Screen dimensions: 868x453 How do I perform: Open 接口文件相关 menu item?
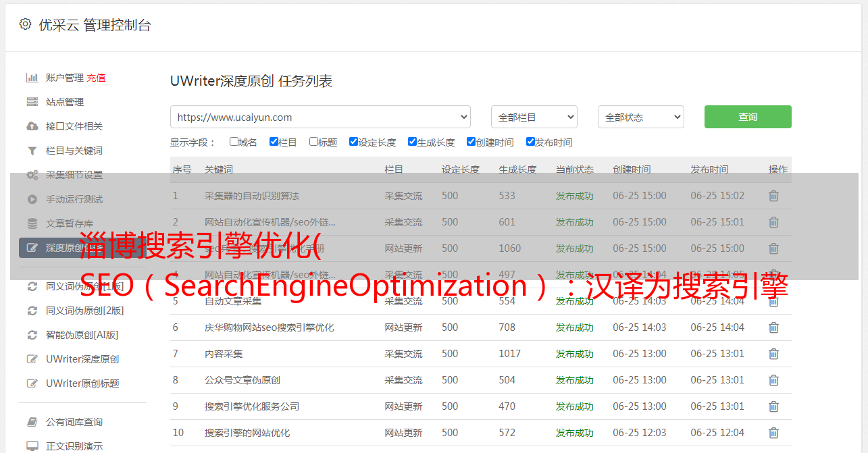coord(74,126)
